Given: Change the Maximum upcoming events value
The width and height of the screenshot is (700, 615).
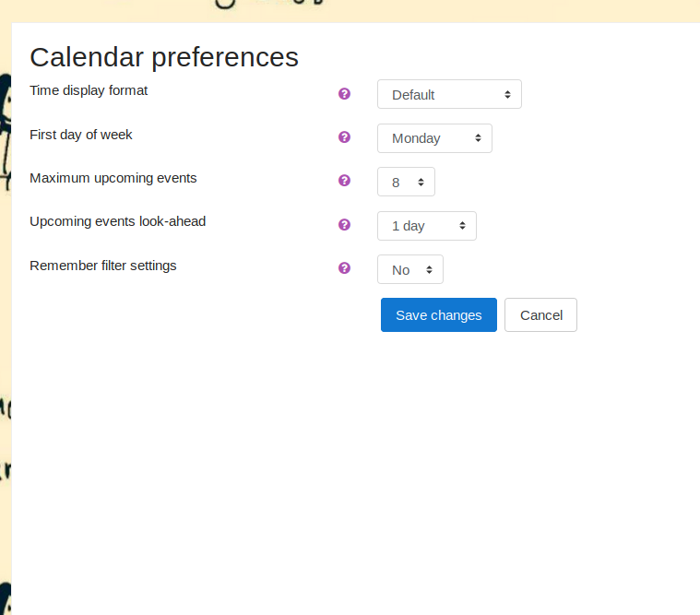Looking at the screenshot, I should pos(406,182).
